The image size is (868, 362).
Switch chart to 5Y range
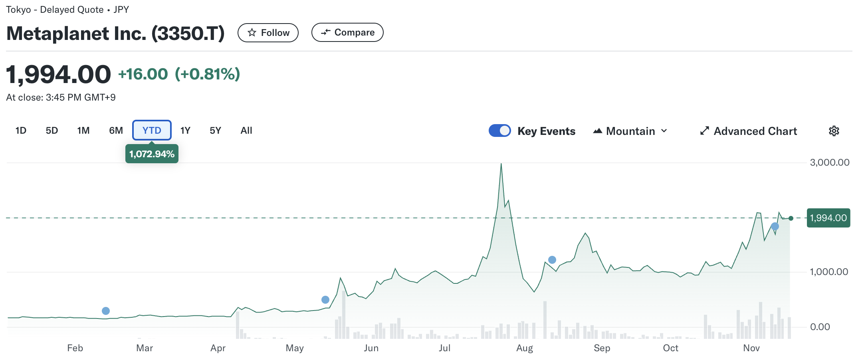click(215, 131)
